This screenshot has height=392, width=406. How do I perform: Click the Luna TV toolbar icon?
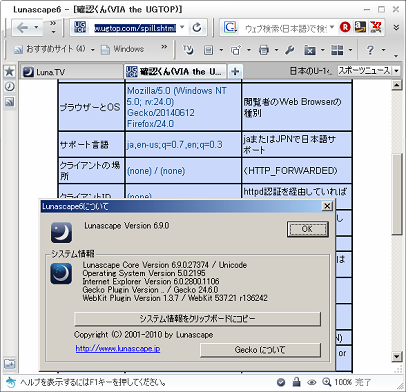tap(188, 50)
